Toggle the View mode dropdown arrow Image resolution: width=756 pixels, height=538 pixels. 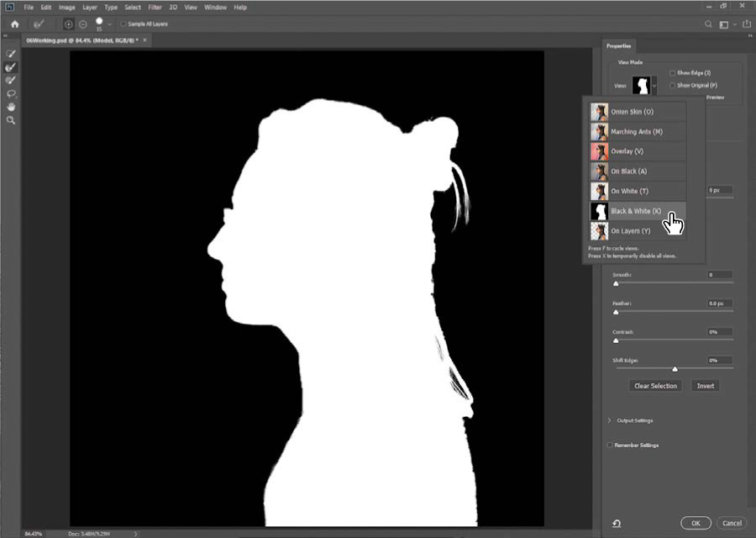[654, 86]
